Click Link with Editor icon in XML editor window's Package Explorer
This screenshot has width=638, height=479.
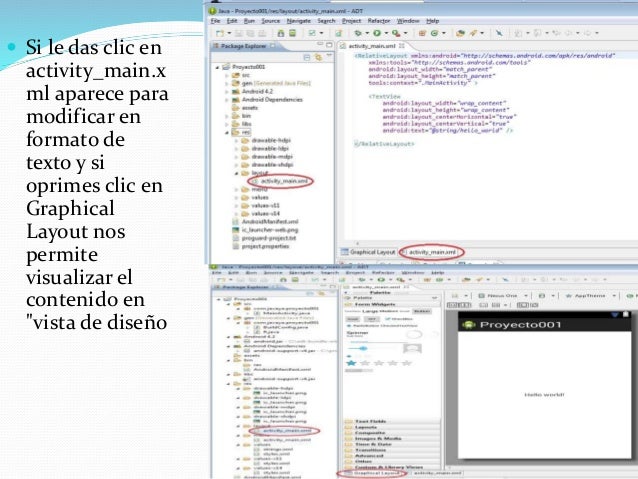(318, 57)
